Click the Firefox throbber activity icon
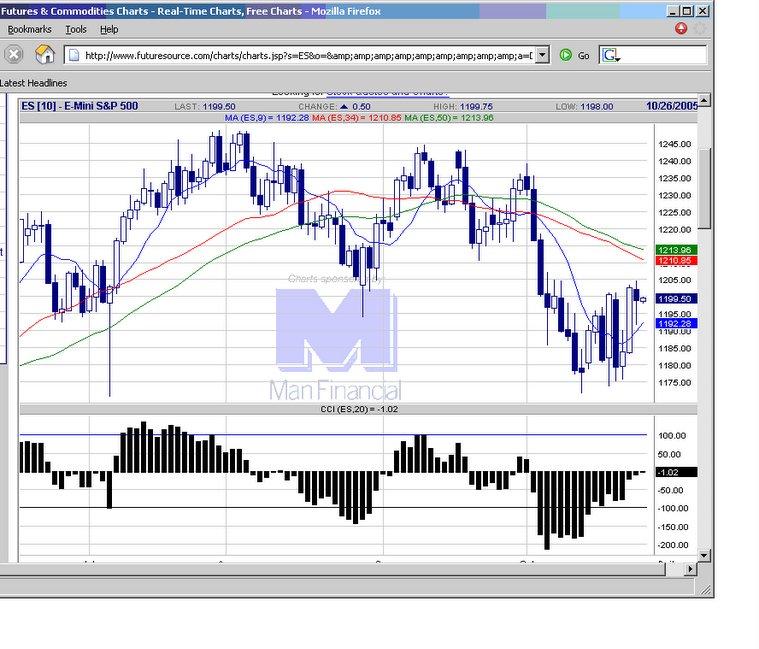 700,29
